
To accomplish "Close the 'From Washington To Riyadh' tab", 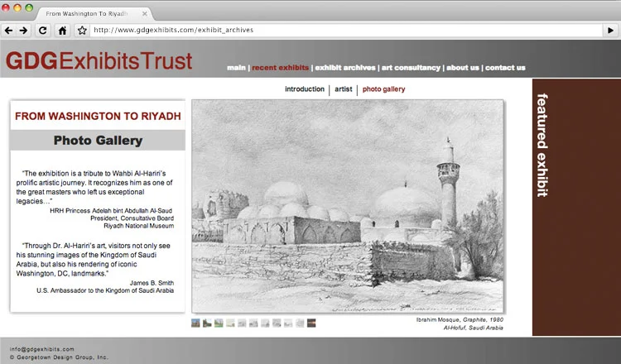I will 145,13.
